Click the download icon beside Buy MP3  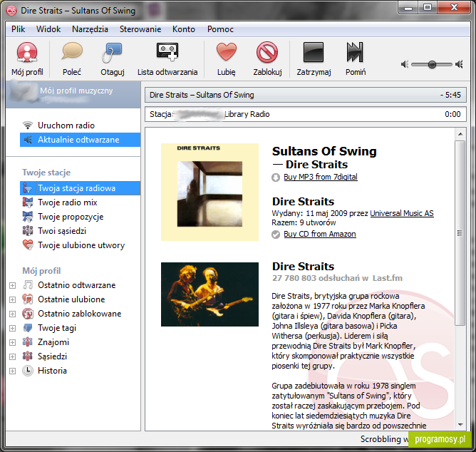pyautogui.click(x=276, y=178)
